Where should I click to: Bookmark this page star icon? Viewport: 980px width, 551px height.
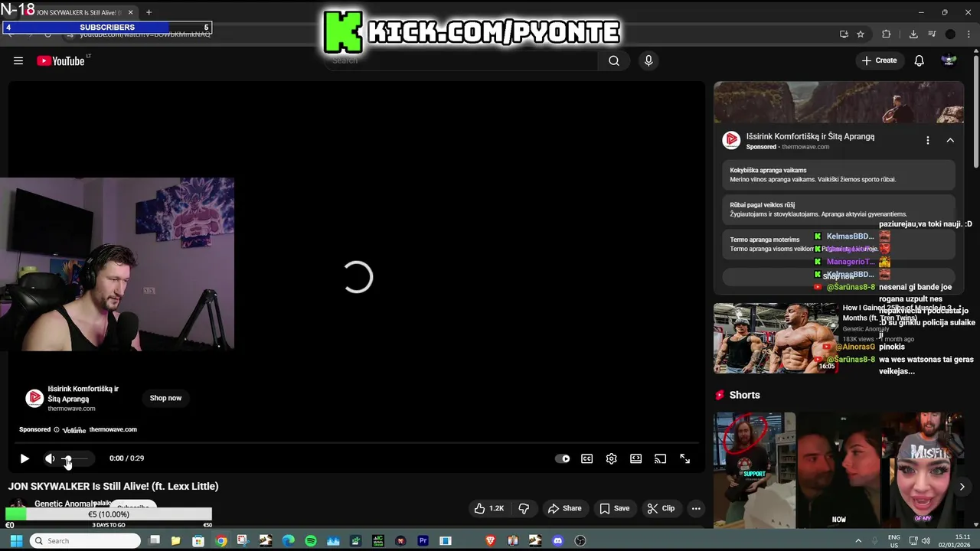(x=861, y=34)
